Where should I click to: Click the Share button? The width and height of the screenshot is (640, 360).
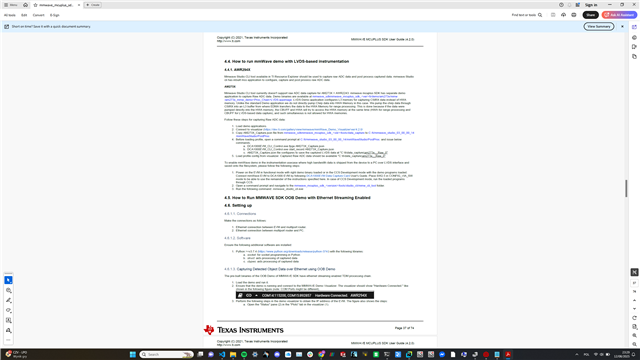pyautogui.click(x=591, y=15)
